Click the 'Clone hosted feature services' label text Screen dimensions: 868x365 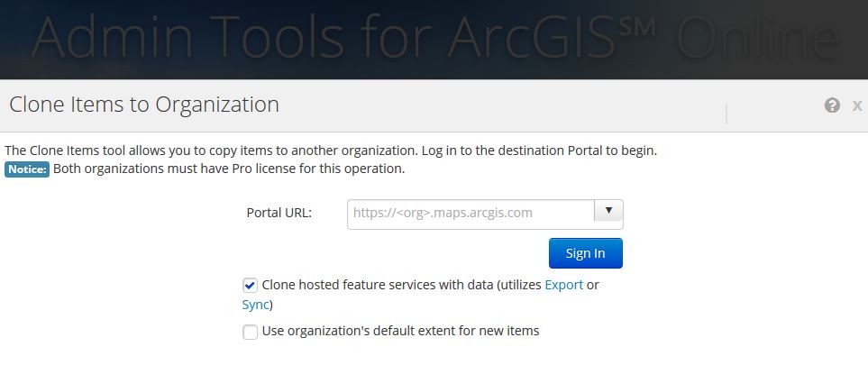click(x=361, y=285)
